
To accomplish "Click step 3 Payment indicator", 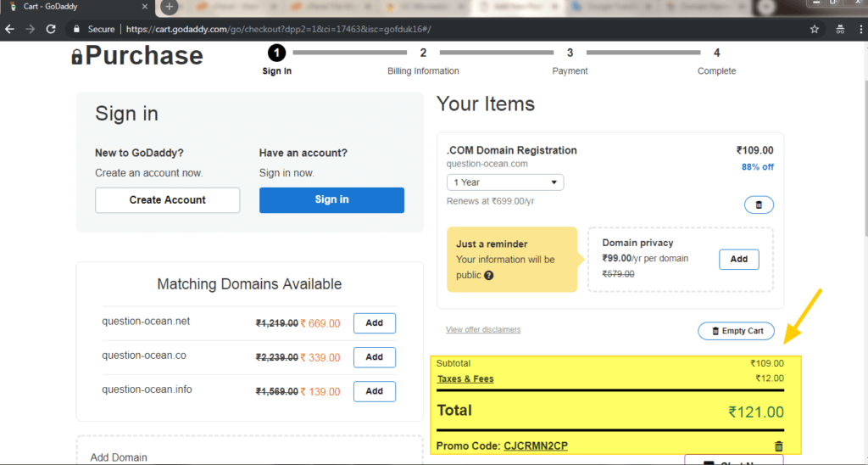I will [x=570, y=60].
